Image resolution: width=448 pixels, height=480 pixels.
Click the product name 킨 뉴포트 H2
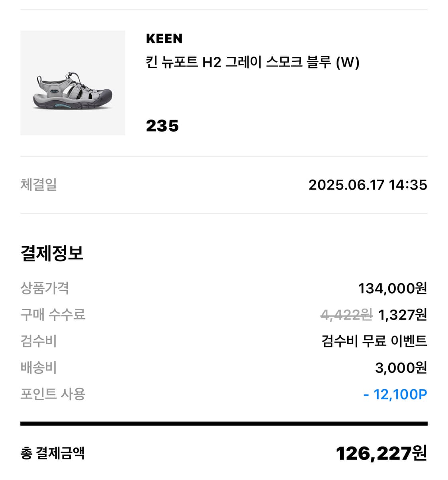tap(252, 63)
